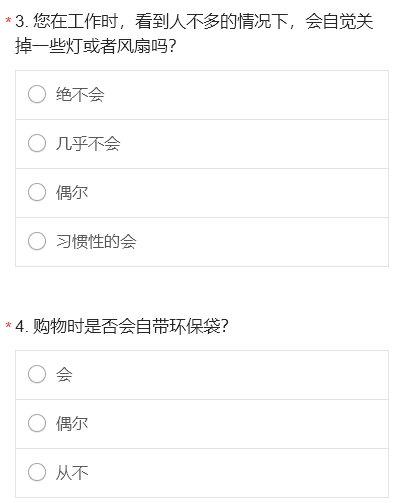Choose the 几乎不会 radio circle

pyautogui.click(x=37, y=143)
